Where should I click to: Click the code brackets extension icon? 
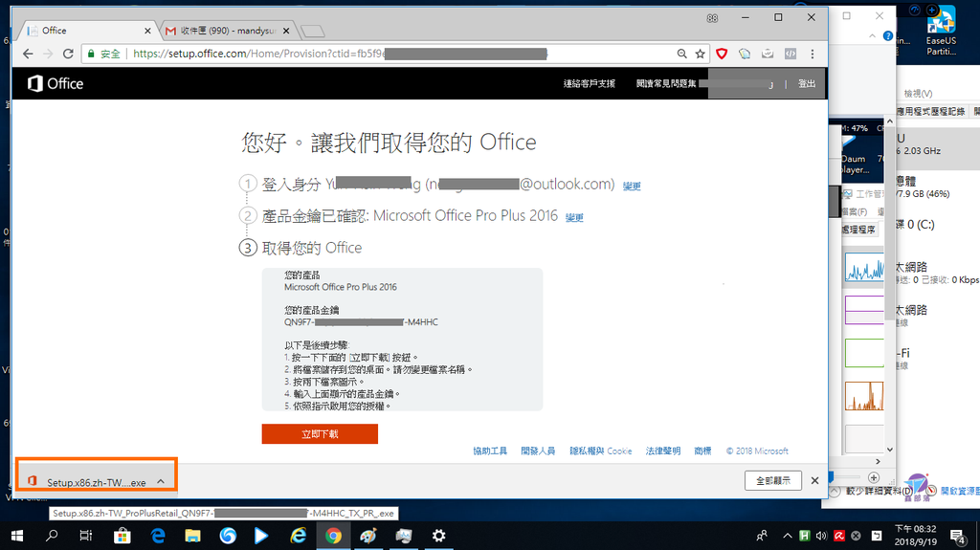pyautogui.click(x=791, y=55)
